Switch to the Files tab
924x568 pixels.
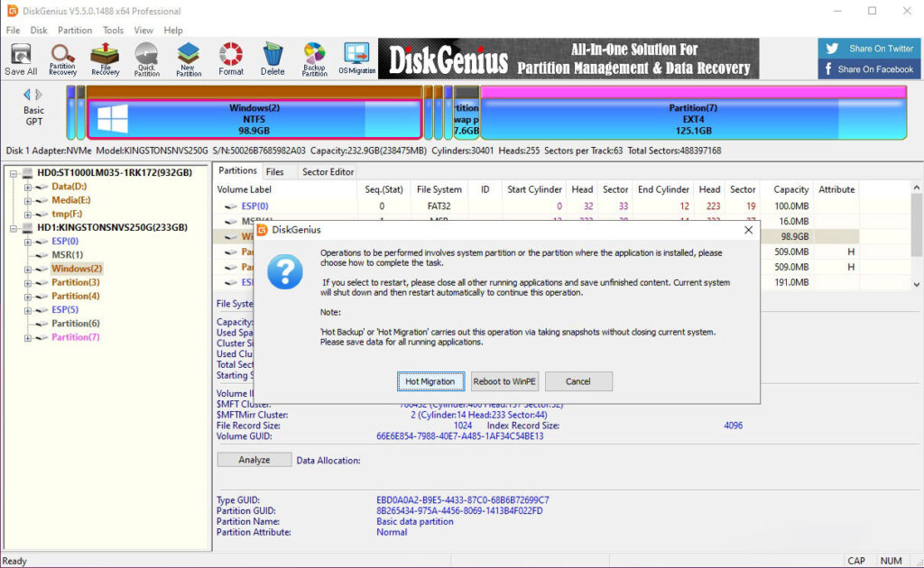click(276, 171)
